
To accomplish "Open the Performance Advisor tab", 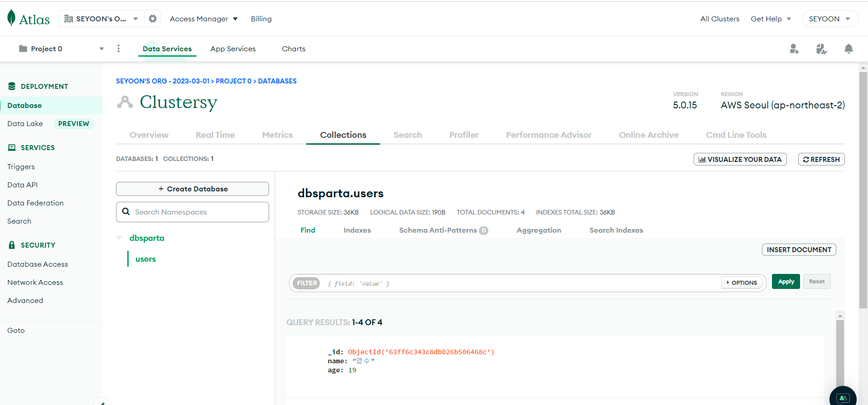I will click(x=549, y=135).
